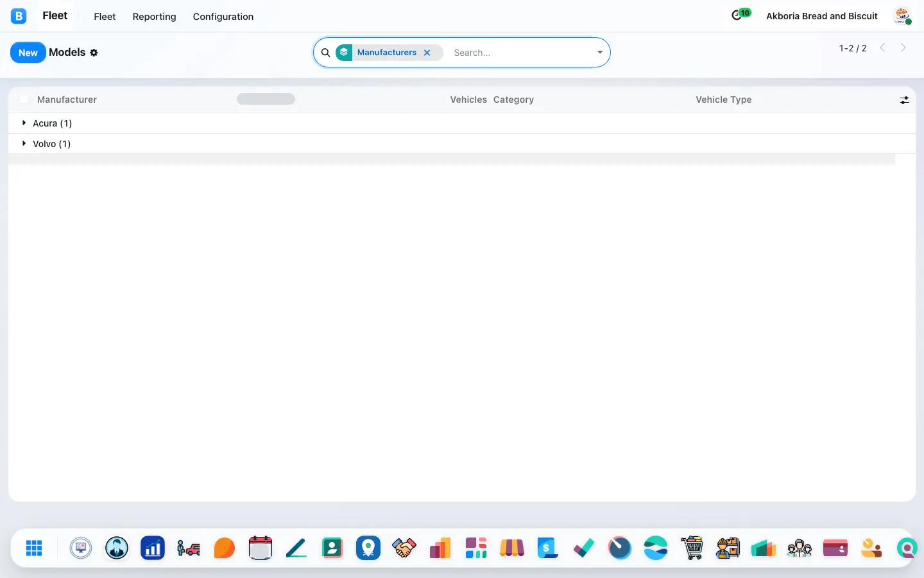Open the adjust columns settings icon
The height and width of the screenshot is (578, 924).
904,100
